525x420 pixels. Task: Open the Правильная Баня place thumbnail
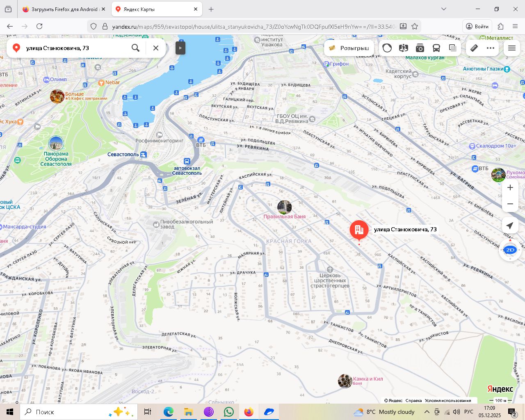coord(284,207)
